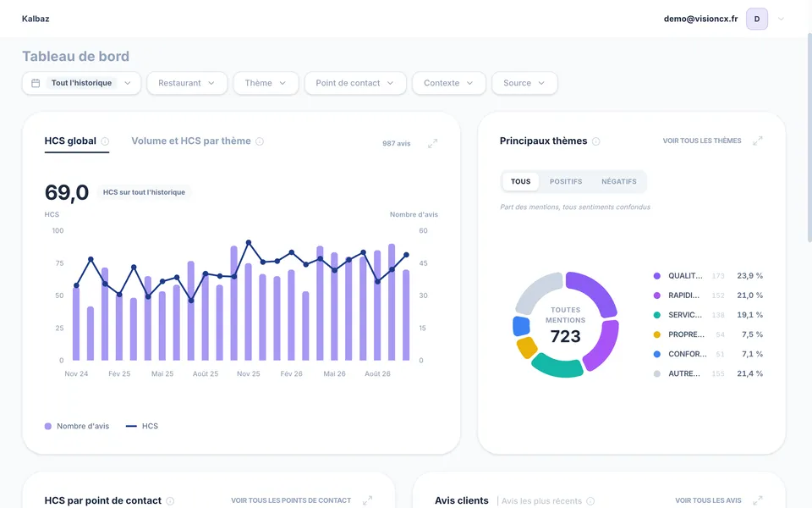Select the TOUS sentiment filter
The height and width of the screenshot is (508, 812).
[x=520, y=181]
